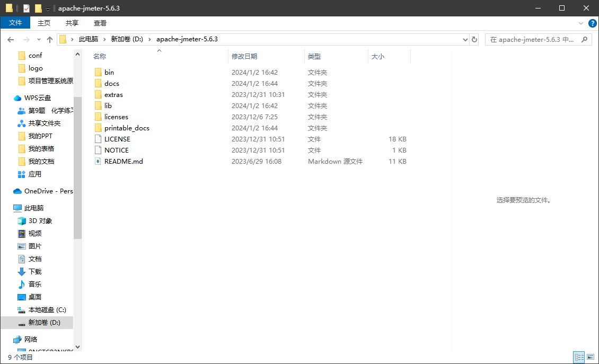Image resolution: width=599 pixels, height=364 pixels.
Task: Click the New folder quick access icon
Action: coord(38,8)
